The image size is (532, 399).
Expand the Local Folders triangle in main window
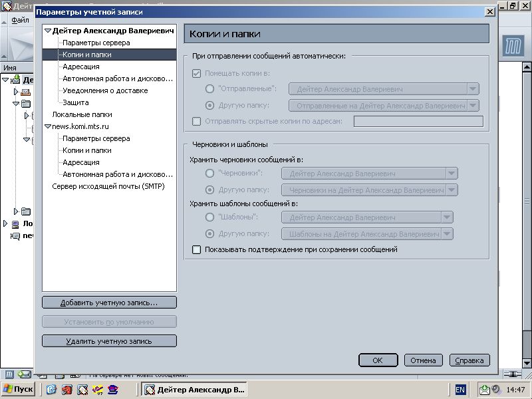pyautogui.click(x=5, y=223)
